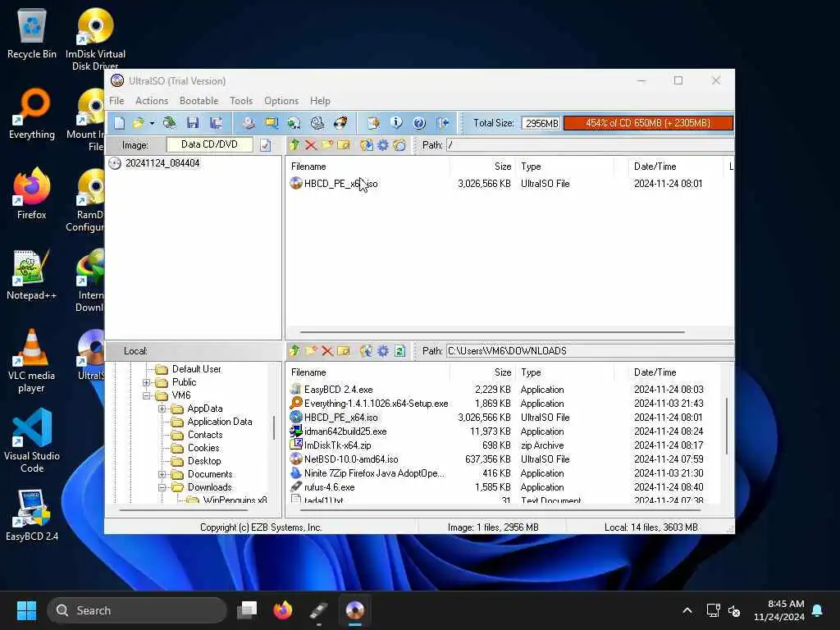Click the green refresh icon in Local toolbar
Image resolution: width=840 pixels, height=630 pixels.
[399, 351]
